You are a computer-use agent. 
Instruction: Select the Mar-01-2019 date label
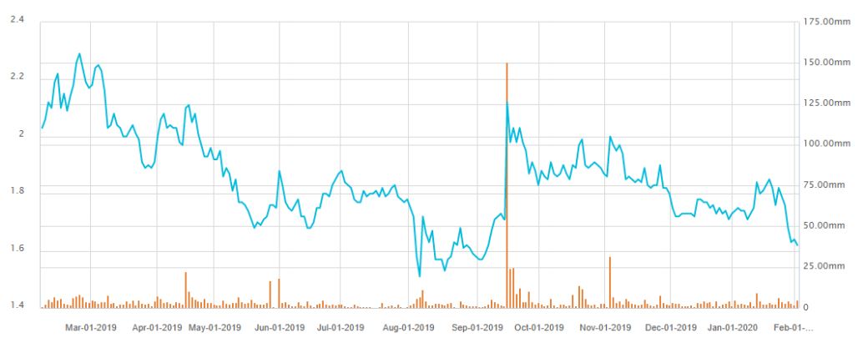[x=91, y=327]
